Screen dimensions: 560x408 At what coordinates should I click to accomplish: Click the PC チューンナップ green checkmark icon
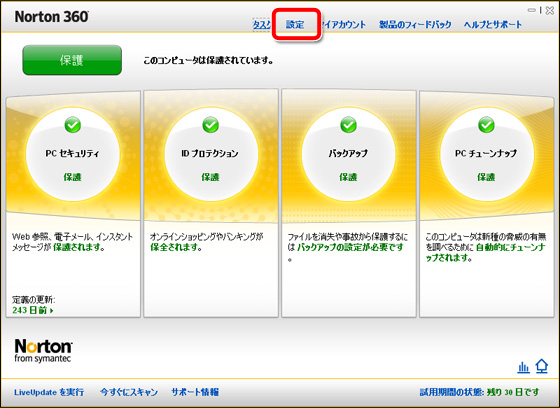[486, 125]
